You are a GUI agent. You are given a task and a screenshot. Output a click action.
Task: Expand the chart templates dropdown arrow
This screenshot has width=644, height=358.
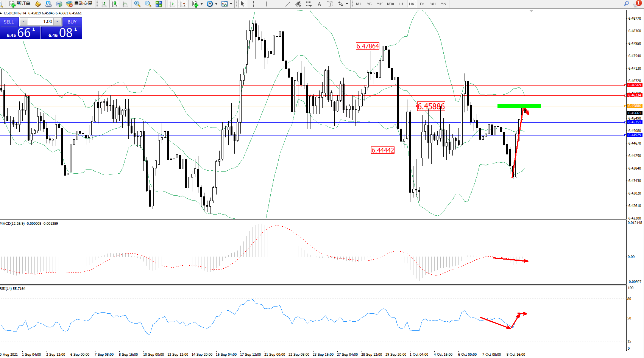(231, 4)
